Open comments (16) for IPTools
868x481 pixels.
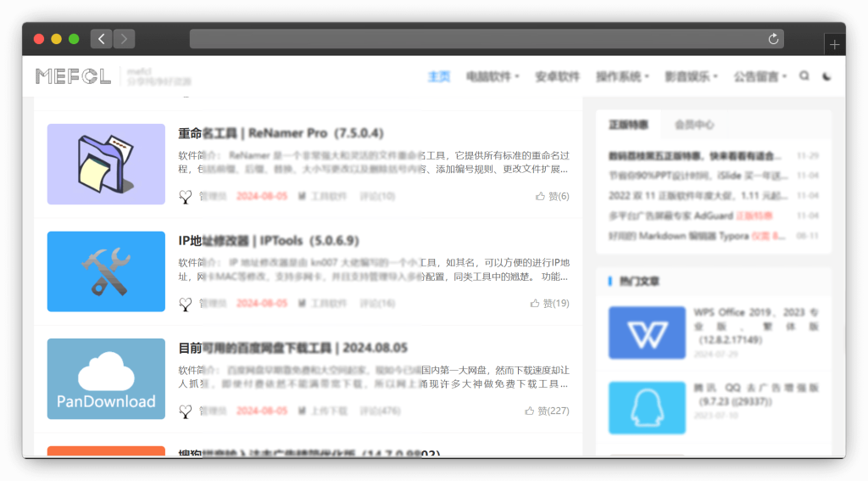[377, 303]
